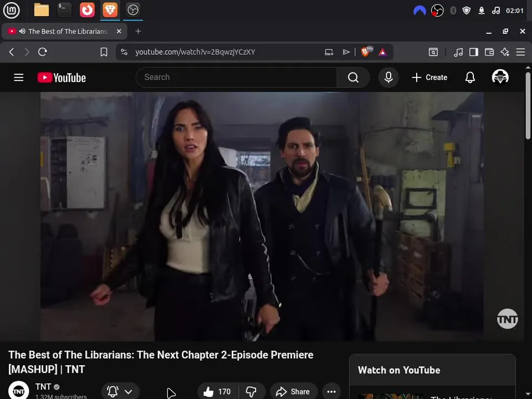
Task: Close The Best of The Librarians tab
Action: [x=119, y=31]
